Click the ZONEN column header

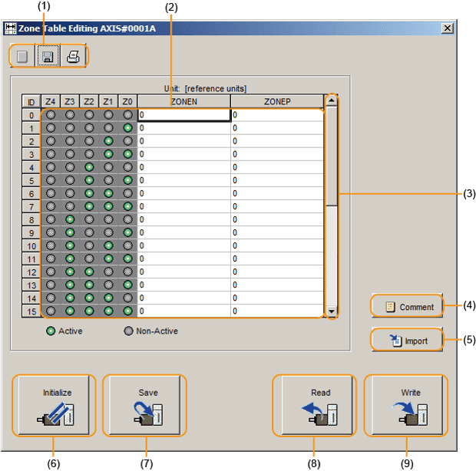pyautogui.click(x=184, y=101)
